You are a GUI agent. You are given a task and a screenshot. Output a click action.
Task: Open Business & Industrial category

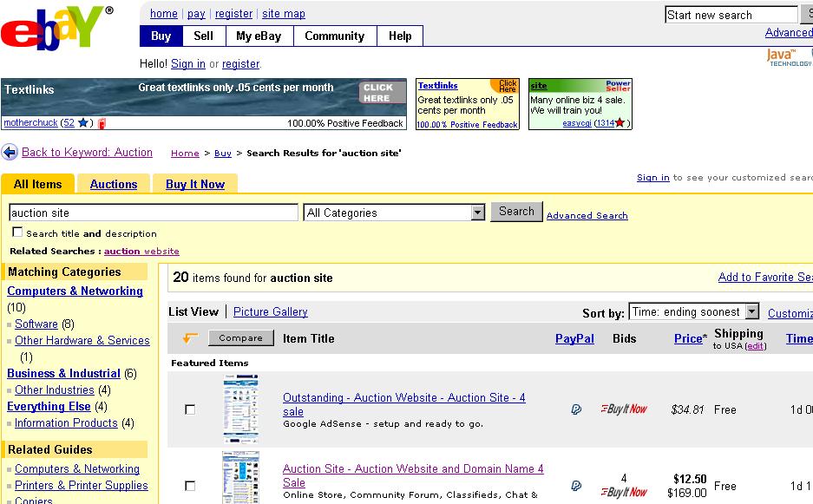64,373
